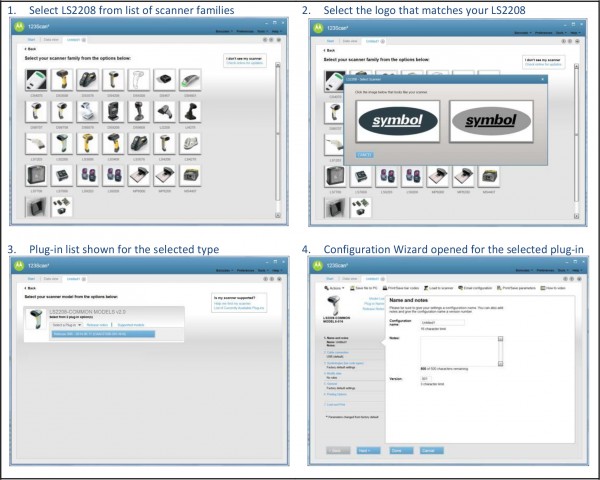Go to Cable connection wizard step
The width and height of the screenshot is (600, 480).
tap(338, 353)
